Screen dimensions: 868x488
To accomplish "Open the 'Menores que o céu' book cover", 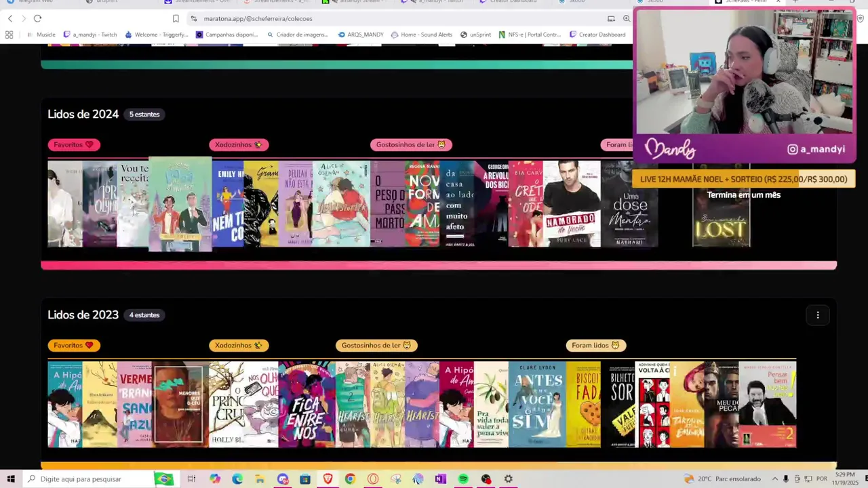I will 179,404.
